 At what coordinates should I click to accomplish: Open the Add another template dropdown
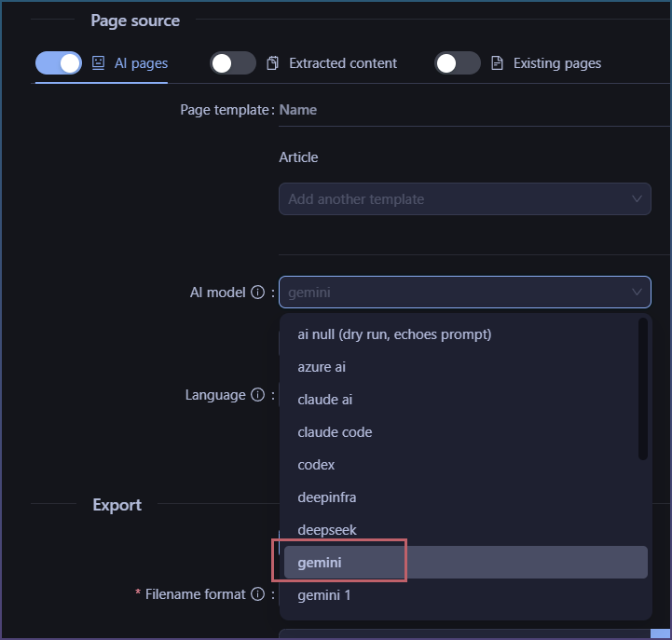(x=465, y=198)
